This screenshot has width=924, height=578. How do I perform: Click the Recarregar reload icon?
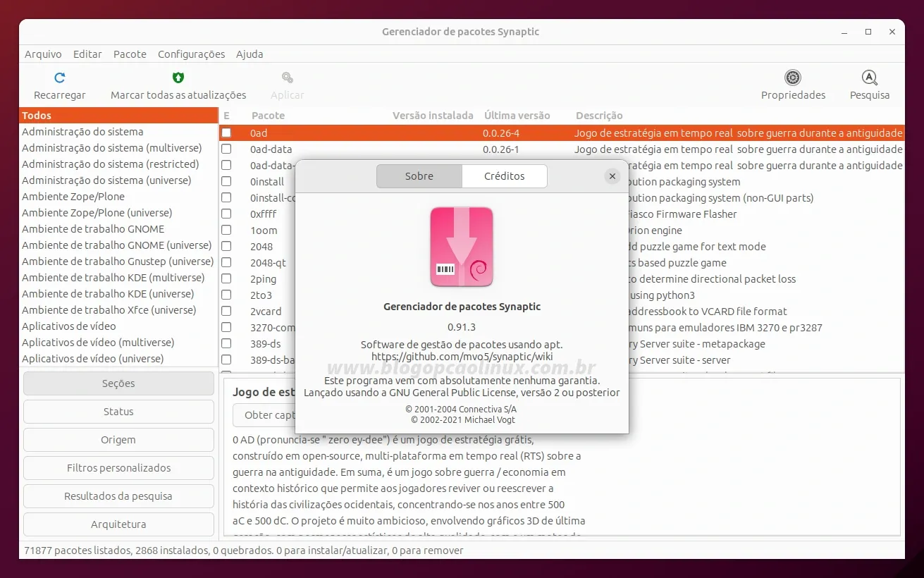[x=60, y=78]
